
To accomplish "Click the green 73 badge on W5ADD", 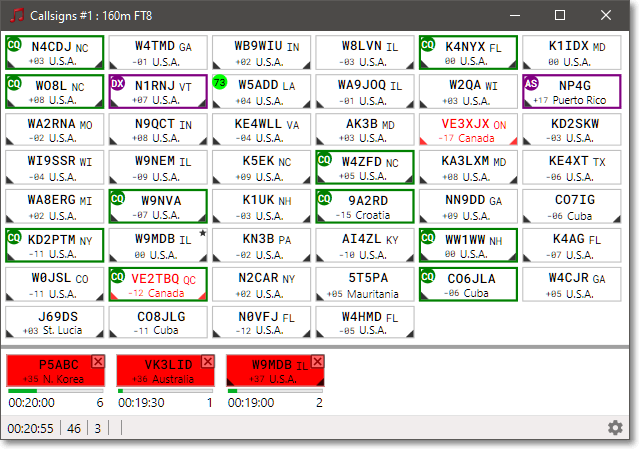I will pos(220,83).
